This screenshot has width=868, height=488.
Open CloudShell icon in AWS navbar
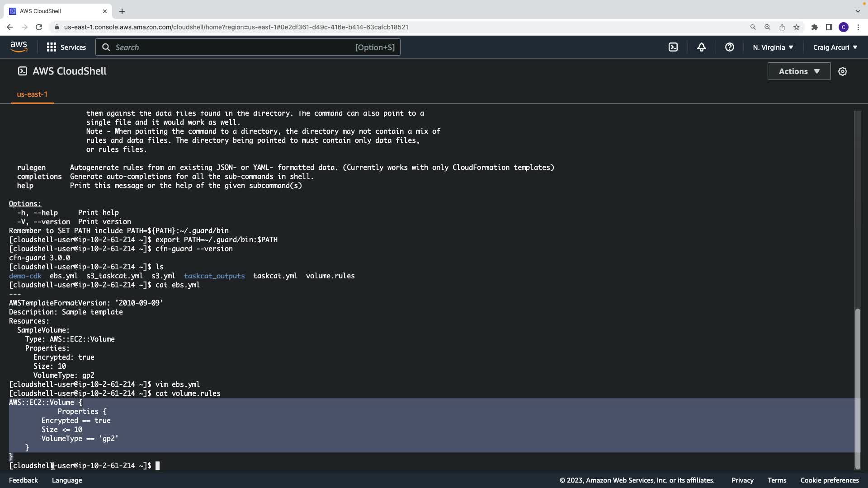[673, 47]
